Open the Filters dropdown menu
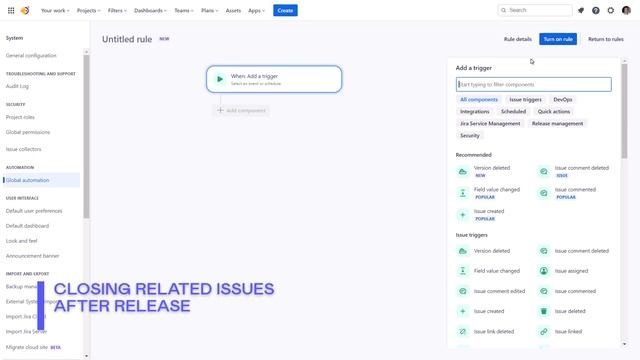This screenshot has width=640, height=360. coord(117,11)
